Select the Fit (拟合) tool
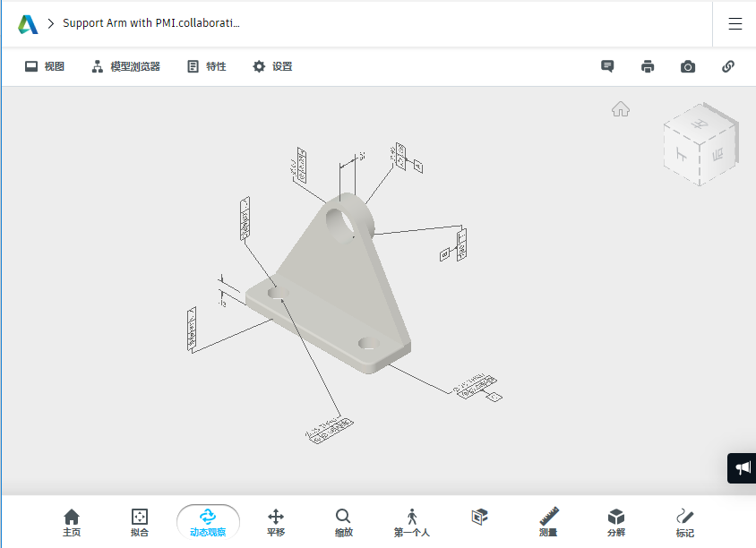The height and width of the screenshot is (548, 756). point(140,522)
